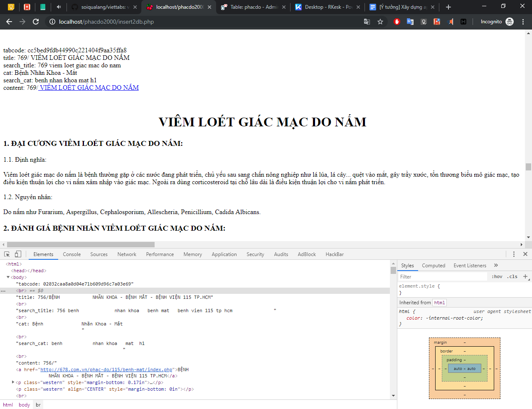Select the muted audio pinned tab
Screen dimensions: 532x409
pos(59,7)
